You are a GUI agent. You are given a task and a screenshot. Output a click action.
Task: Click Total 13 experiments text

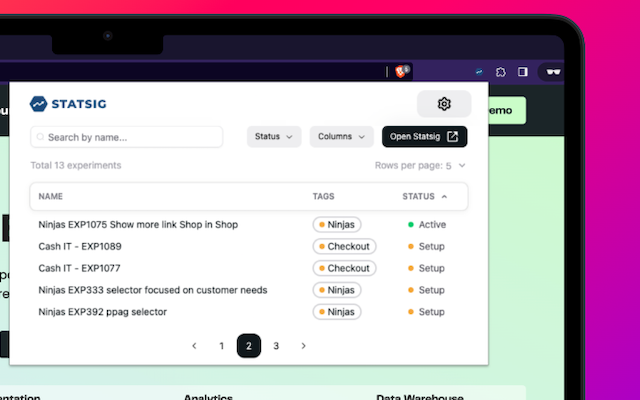tap(76, 165)
